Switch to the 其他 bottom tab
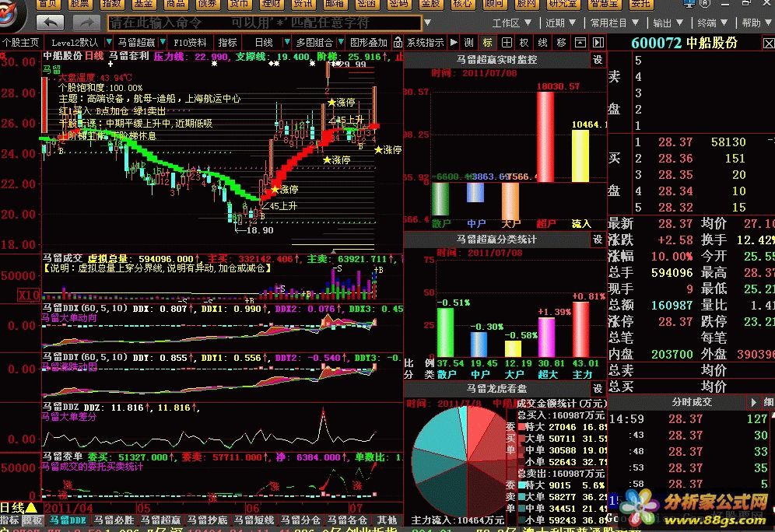Screen dimensions: 775x532 click(x=387, y=520)
